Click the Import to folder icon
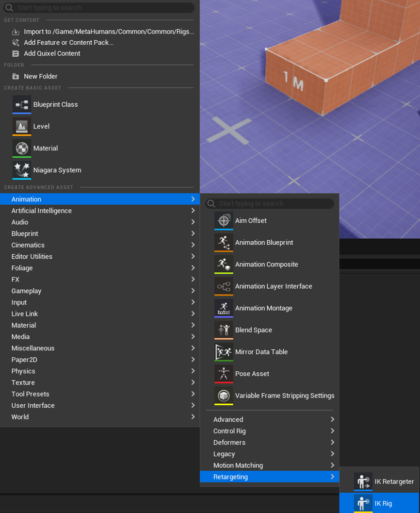 16,32
